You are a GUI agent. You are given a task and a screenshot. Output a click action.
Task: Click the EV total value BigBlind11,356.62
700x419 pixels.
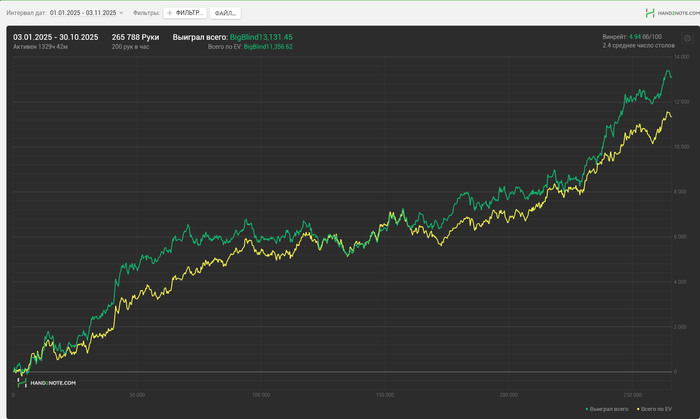268,46
